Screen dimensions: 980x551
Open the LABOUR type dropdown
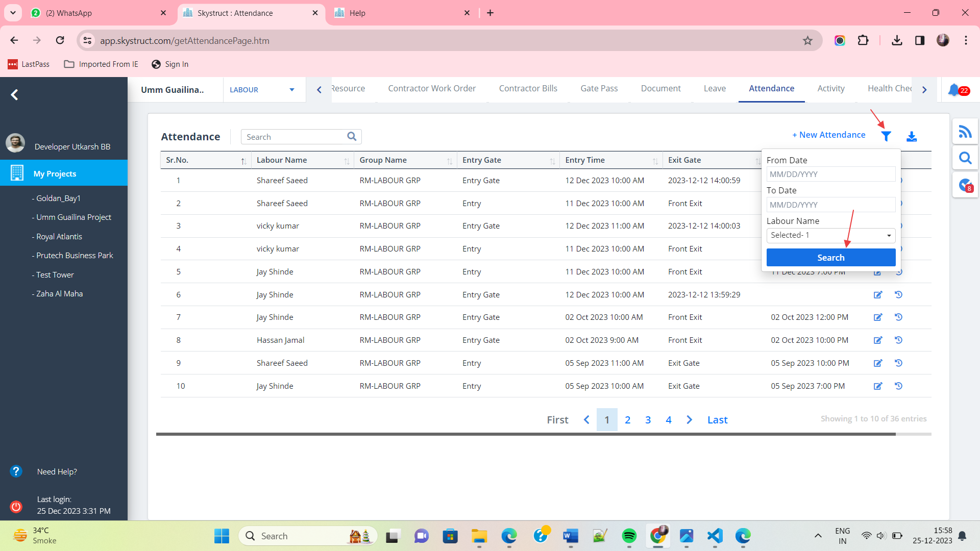(x=262, y=90)
